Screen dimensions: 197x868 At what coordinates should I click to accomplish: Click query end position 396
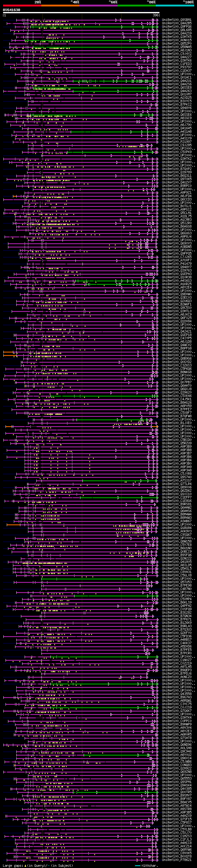click(x=155, y=15)
